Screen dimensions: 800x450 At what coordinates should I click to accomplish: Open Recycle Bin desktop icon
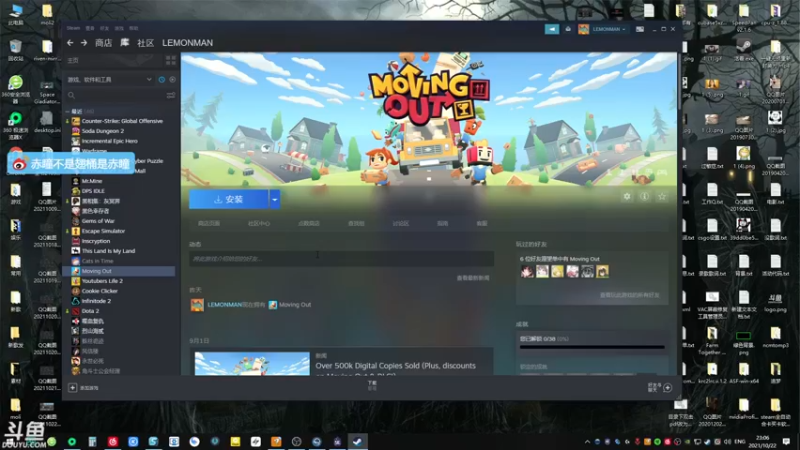coord(15,49)
